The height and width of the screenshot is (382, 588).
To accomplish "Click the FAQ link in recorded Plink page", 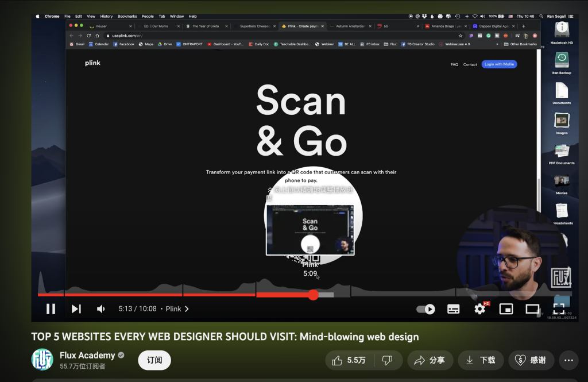I will [454, 64].
